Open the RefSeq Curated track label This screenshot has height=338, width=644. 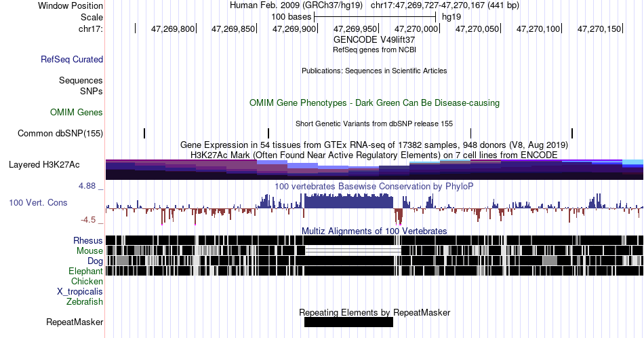[x=72, y=59]
